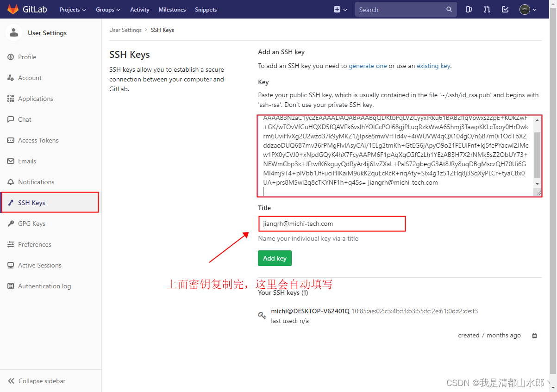This screenshot has width=557, height=392.
Task: Delete the SSH key using trash icon
Action: (x=534, y=335)
